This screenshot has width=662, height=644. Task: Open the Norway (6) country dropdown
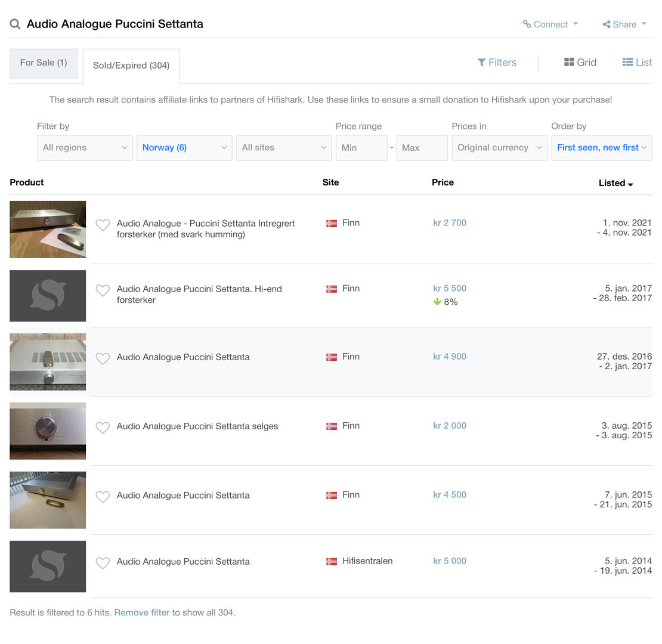[184, 148]
